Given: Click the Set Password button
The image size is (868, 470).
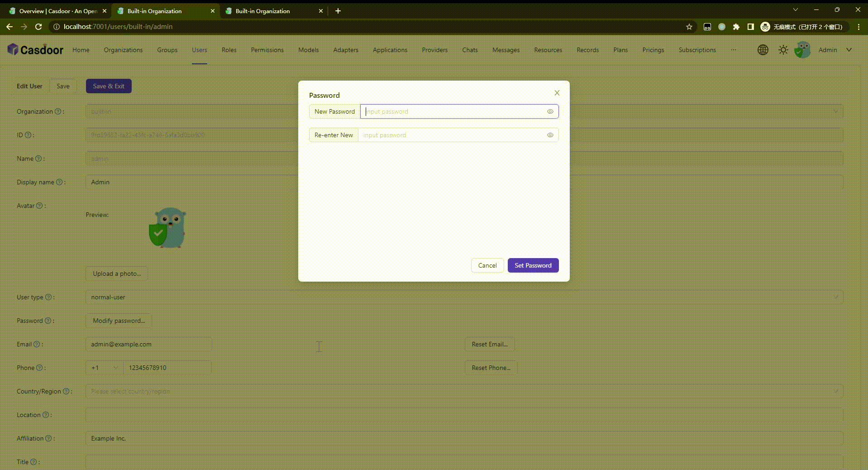Looking at the screenshot, I should (533, 265).
